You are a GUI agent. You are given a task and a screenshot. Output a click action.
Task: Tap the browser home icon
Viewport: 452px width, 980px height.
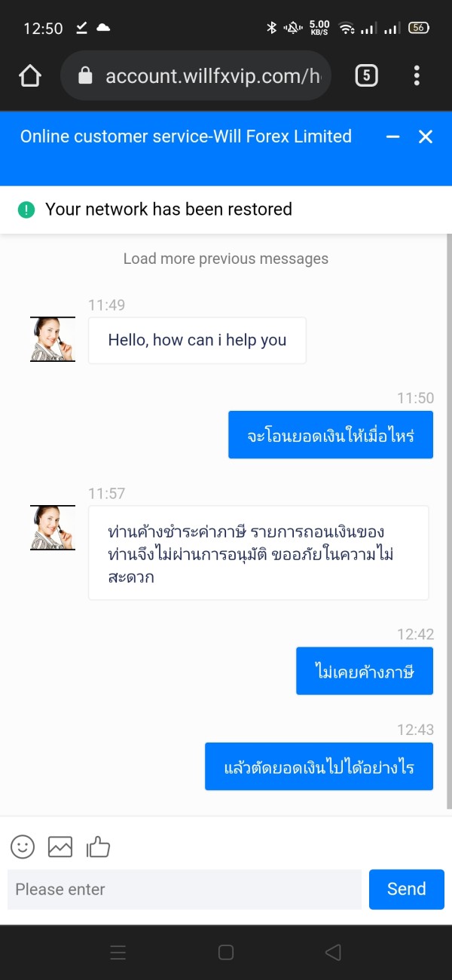tap(30, 75)
